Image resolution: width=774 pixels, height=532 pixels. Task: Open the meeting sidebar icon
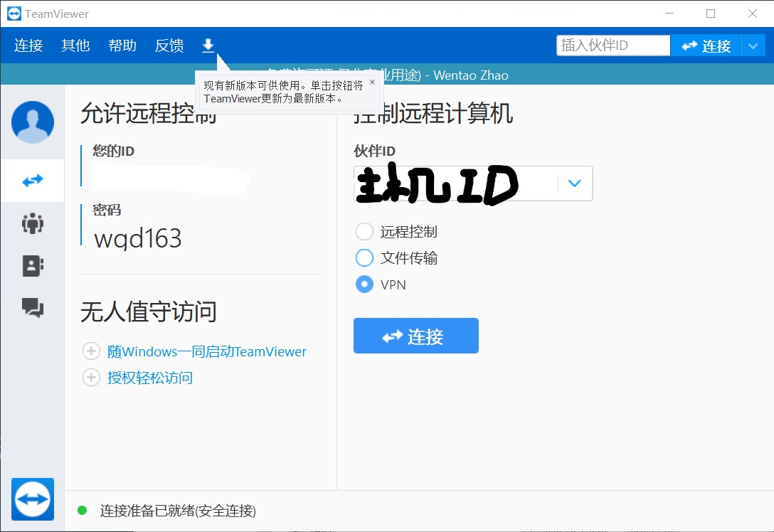[x=33, y=223]
